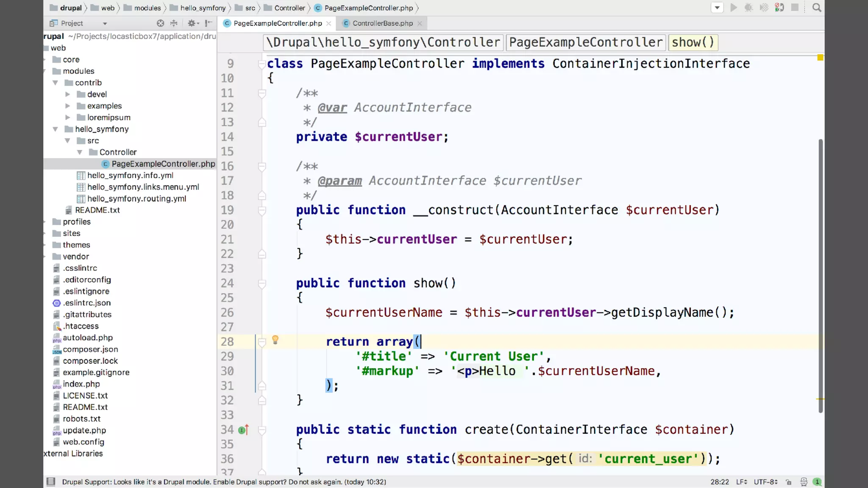
Task: Switch to the ControllerBase.php tab
Action: pyautogui.click(x=382, y=23)
